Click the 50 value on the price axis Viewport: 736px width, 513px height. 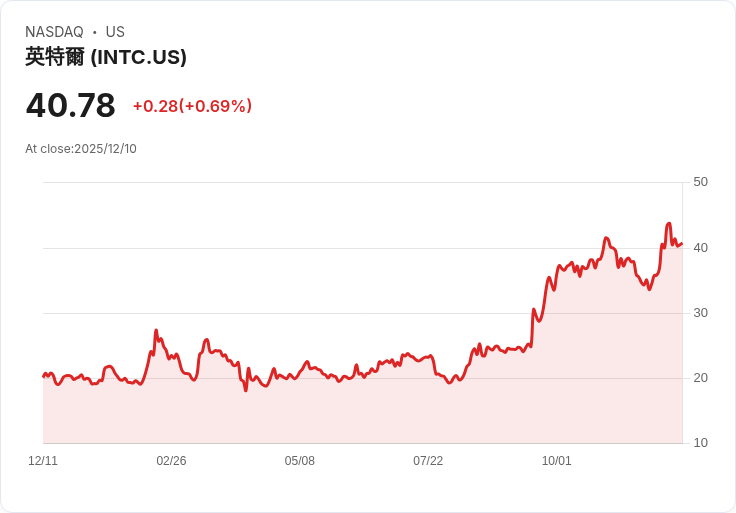[700, 182]
